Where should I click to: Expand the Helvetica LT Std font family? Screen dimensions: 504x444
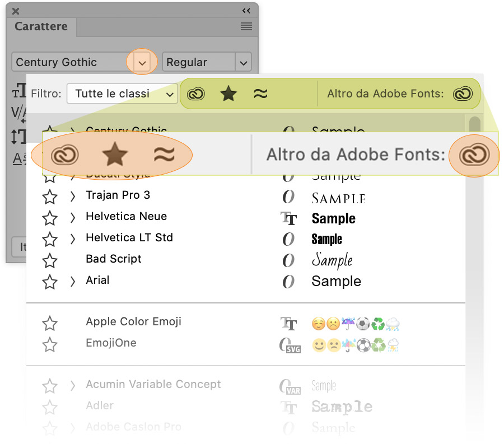tap(72, 239)
